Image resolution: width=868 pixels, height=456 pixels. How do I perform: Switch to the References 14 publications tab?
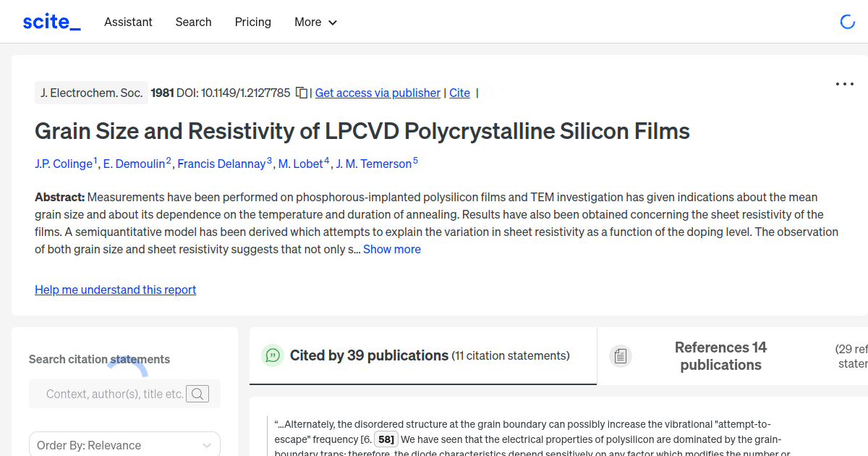[x=720, y=355]
